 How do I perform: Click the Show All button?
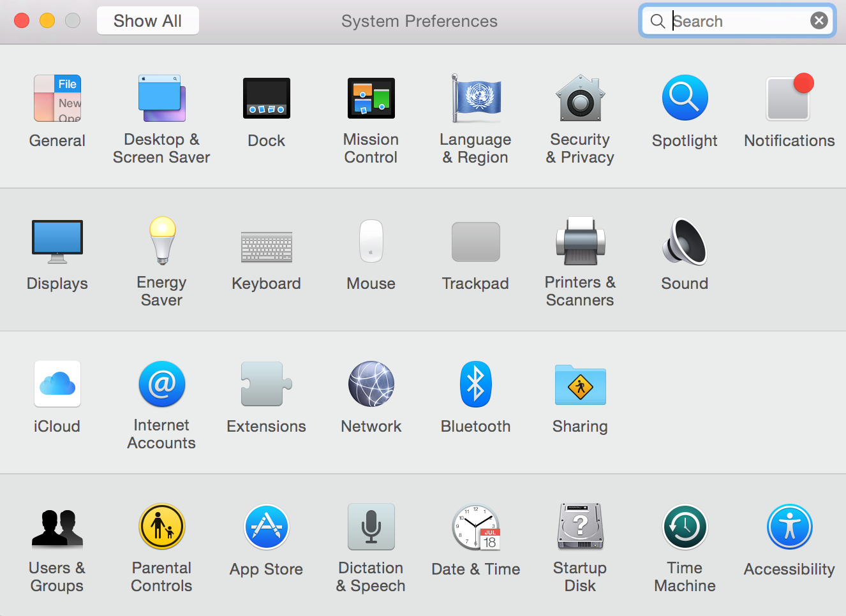(x=147, y=21)
